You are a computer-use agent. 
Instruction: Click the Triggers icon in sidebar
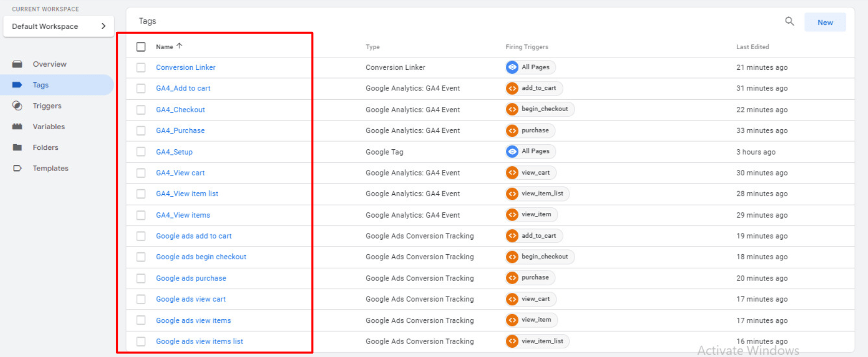pyautogui.click(x=18, y=106)
